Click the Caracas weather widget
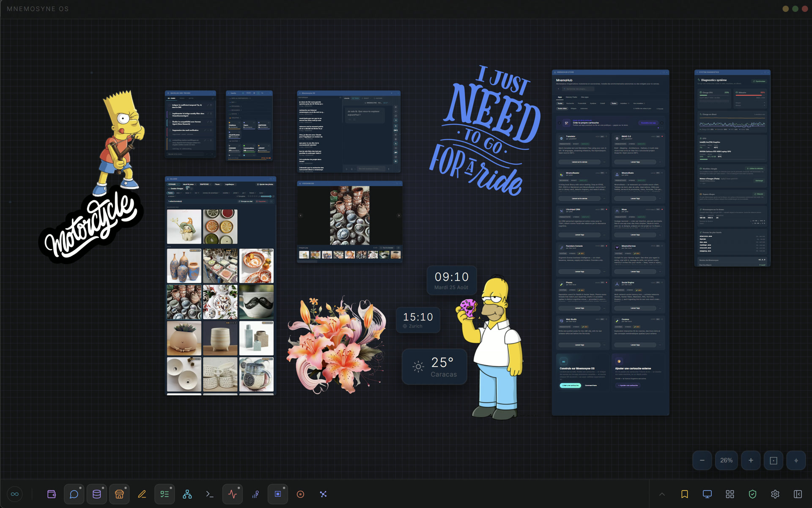 pos(434,367)
